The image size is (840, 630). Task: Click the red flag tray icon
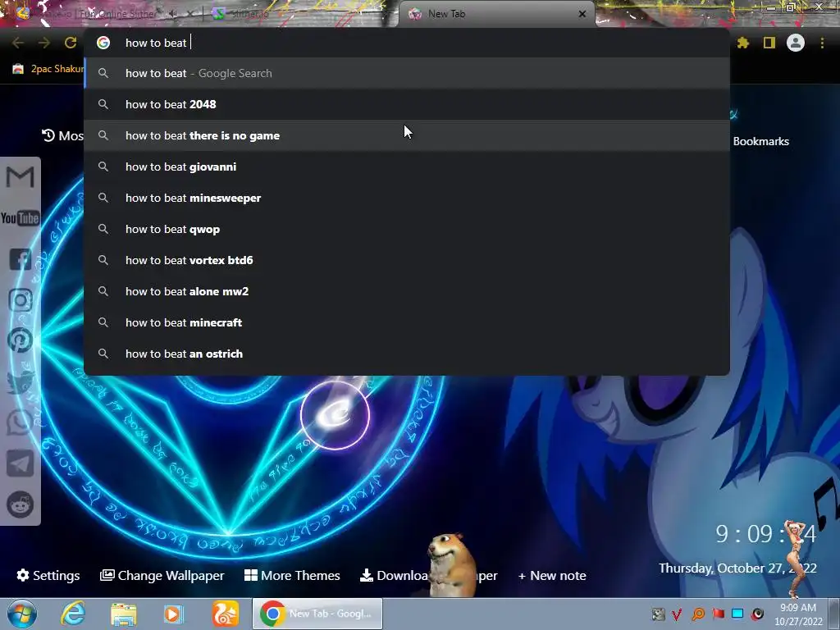(x=718, y=614)
